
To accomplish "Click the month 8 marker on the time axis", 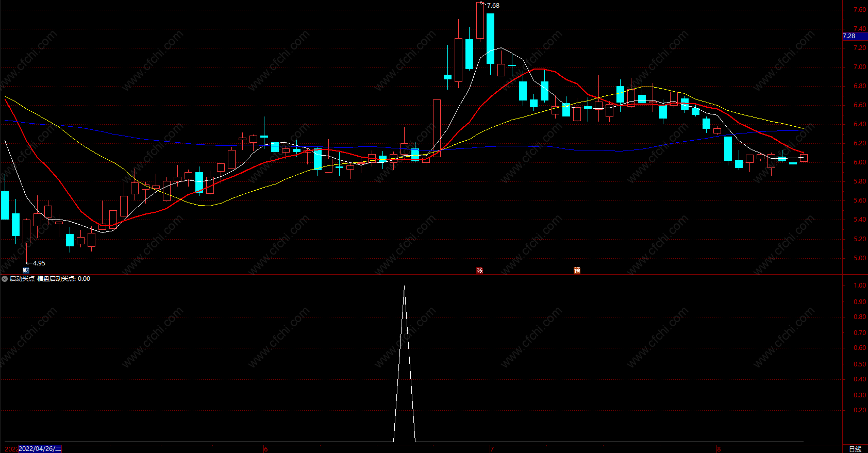I will coord(719,449).
